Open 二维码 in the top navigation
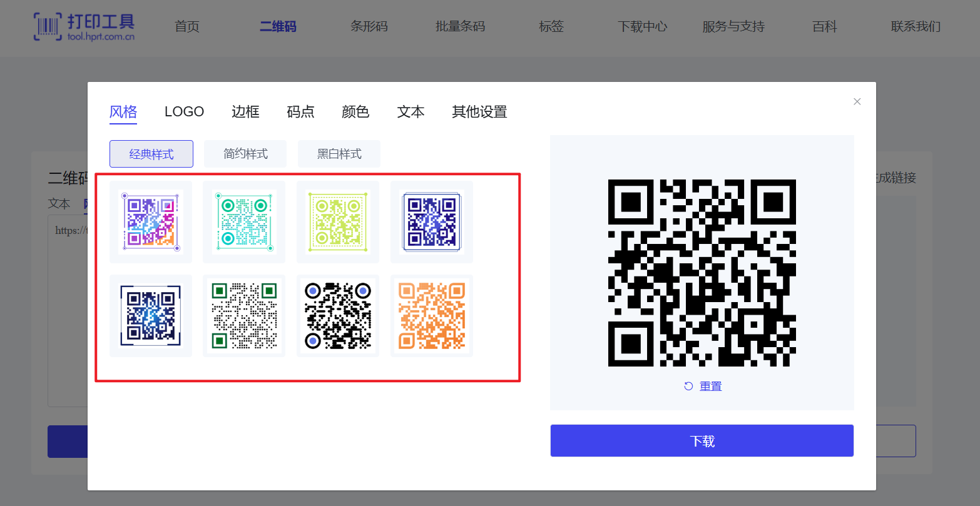The width and height of the screenshot is (980, 506). pos(278,26)
